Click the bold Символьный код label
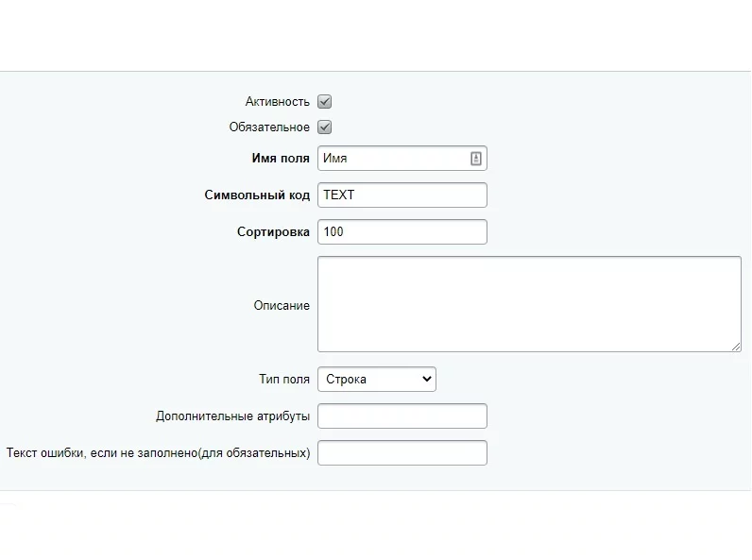Screen dimensions: 752x560 (257, 195)
